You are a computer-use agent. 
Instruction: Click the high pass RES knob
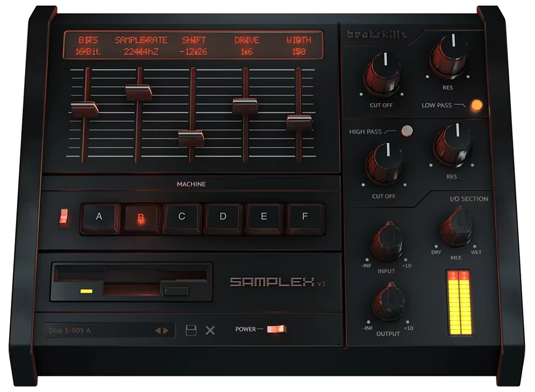[453, 145]
